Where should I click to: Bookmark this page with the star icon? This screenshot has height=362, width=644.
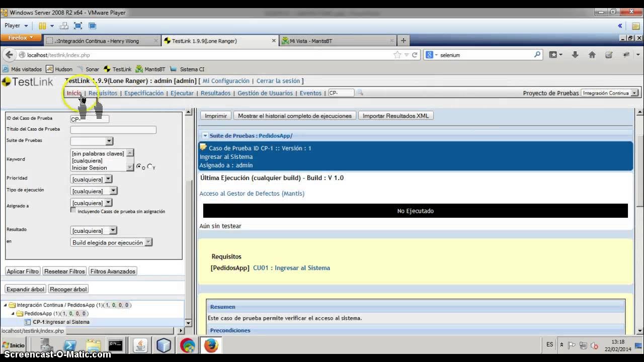[397, 55]
